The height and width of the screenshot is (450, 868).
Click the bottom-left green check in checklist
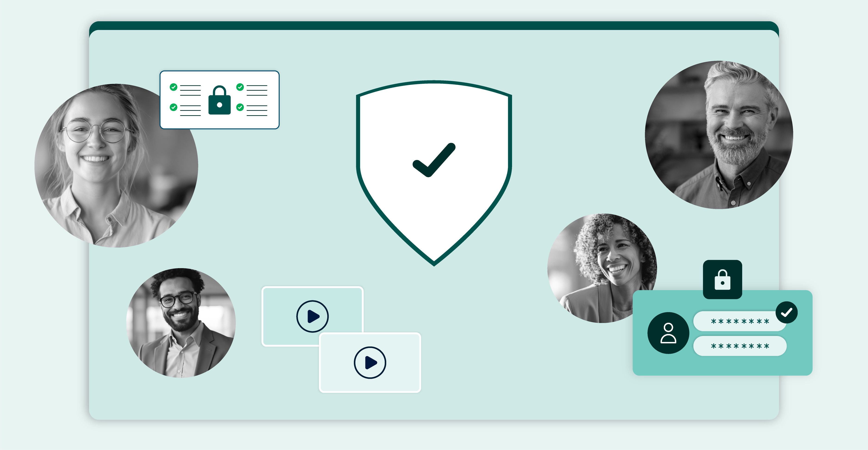[173, 107]
